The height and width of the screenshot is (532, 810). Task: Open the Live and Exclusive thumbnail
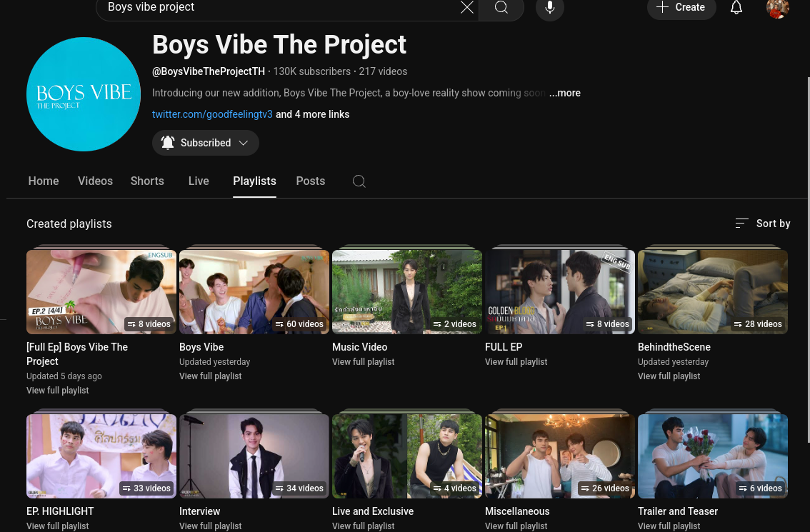click(x=407, y=456)
